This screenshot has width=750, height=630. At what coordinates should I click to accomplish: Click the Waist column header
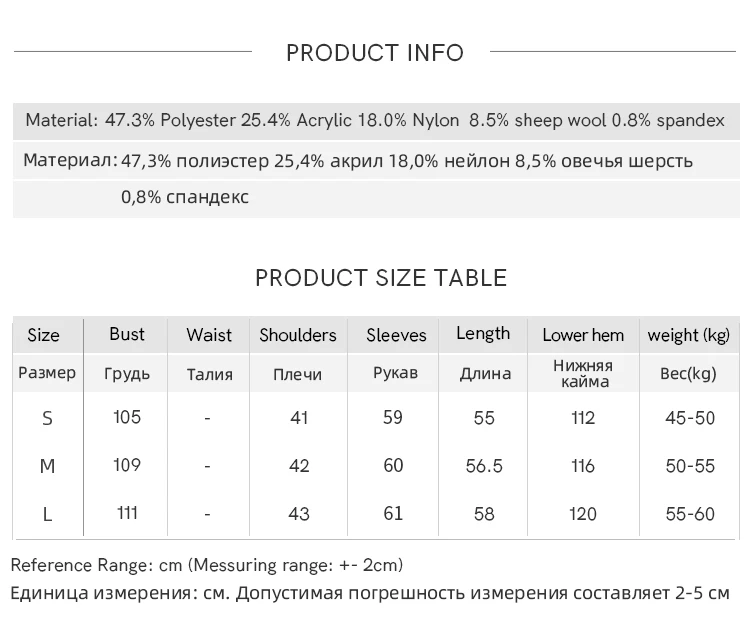209,335
